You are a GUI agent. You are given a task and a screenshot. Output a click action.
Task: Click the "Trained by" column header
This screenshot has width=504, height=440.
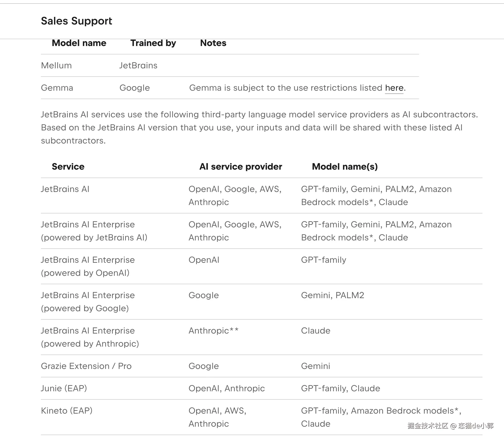pyautogui.click(x=153, y=43)
